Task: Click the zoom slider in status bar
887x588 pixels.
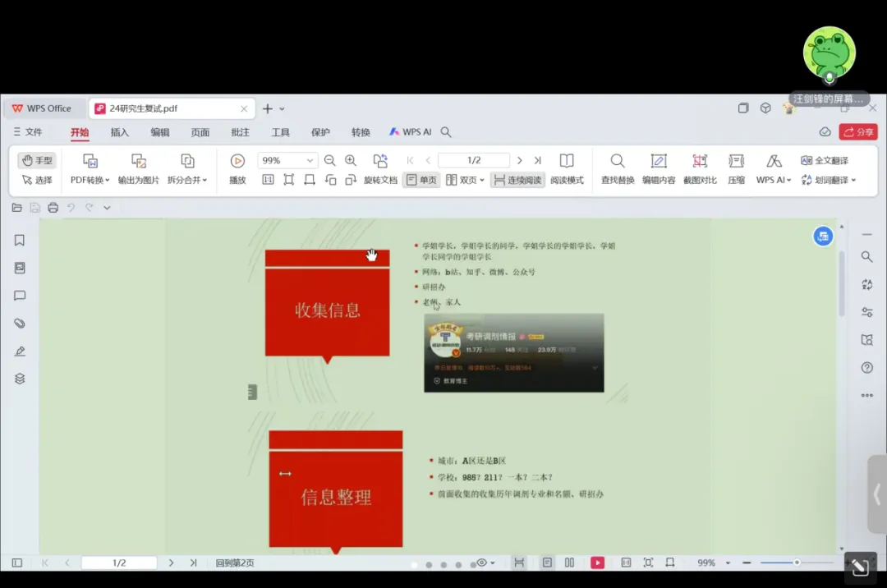Action: click(796, 563)
